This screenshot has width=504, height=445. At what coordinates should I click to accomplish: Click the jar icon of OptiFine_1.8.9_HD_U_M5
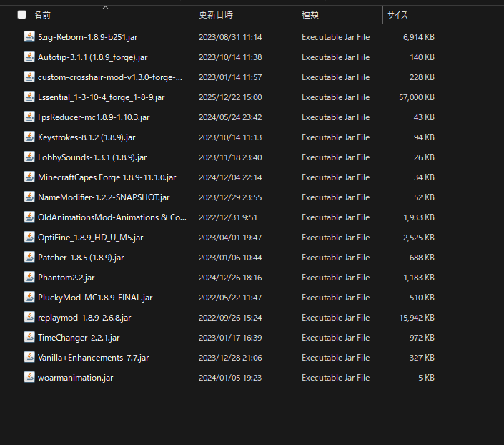[29, 237]
